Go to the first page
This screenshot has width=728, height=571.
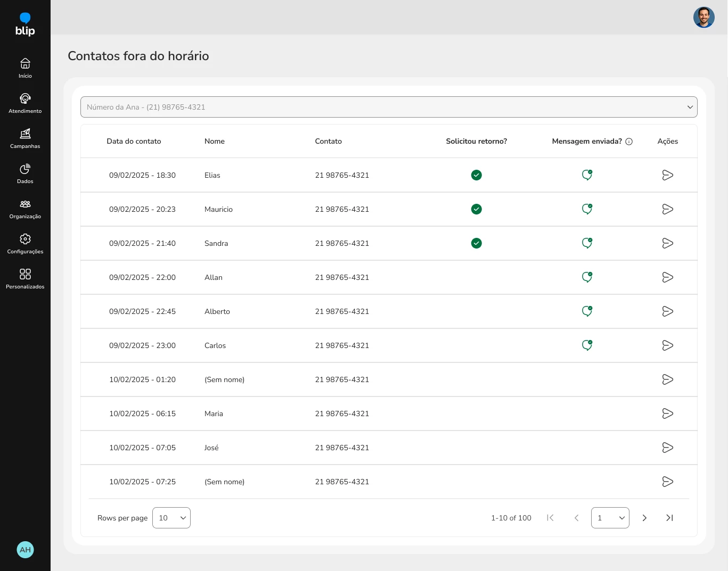(550, 518)
